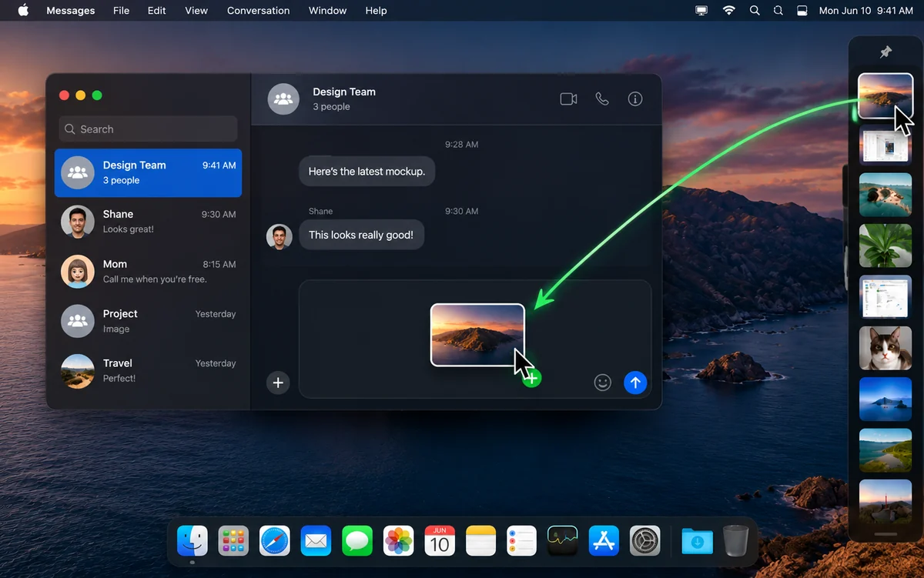
Task: Click the Design Team group avatar in header
Action: [283, 99]
